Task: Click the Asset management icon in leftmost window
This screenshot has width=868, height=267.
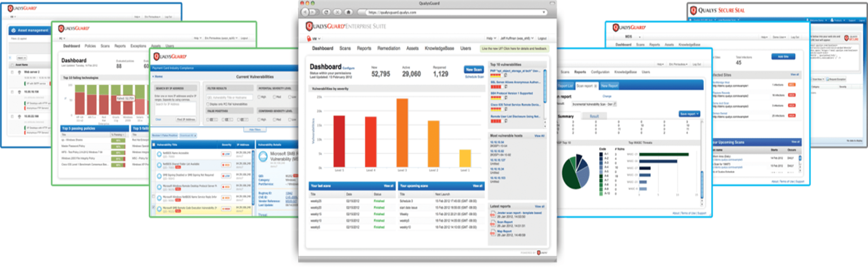Action: pos(13,30)
